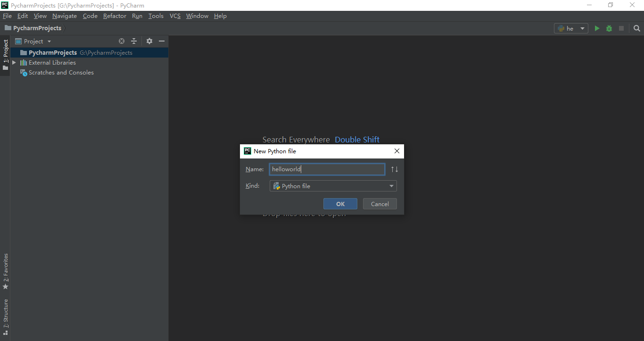Viewport: 644px width, 341px height.
Task: Toggle the 1: Project tool window tab
Action: [5, 55]
